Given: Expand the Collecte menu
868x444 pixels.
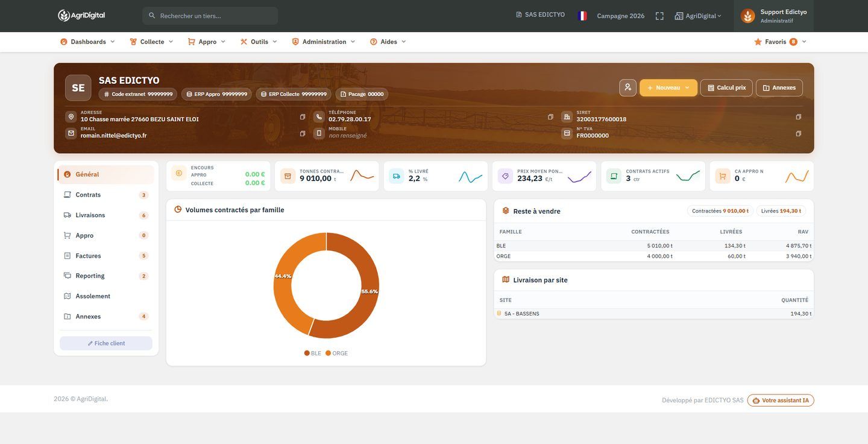Looking at the screenshot, I should [x=151, y=42].
